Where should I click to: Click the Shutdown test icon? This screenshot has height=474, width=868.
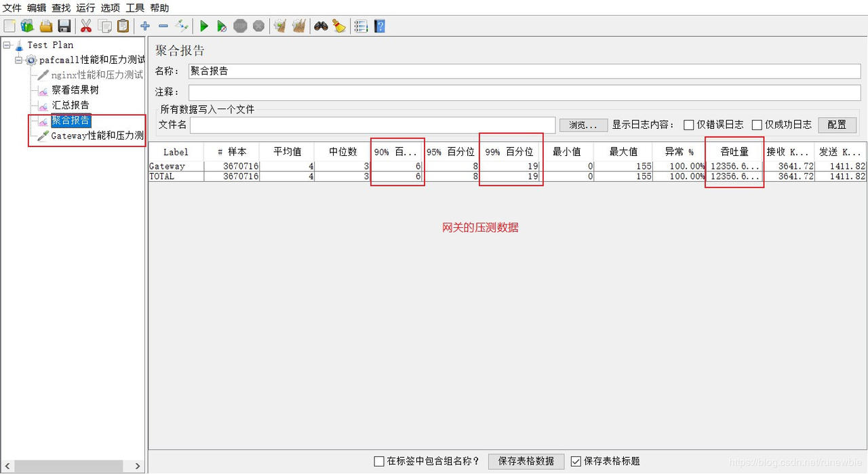click(x=258, y=26)
